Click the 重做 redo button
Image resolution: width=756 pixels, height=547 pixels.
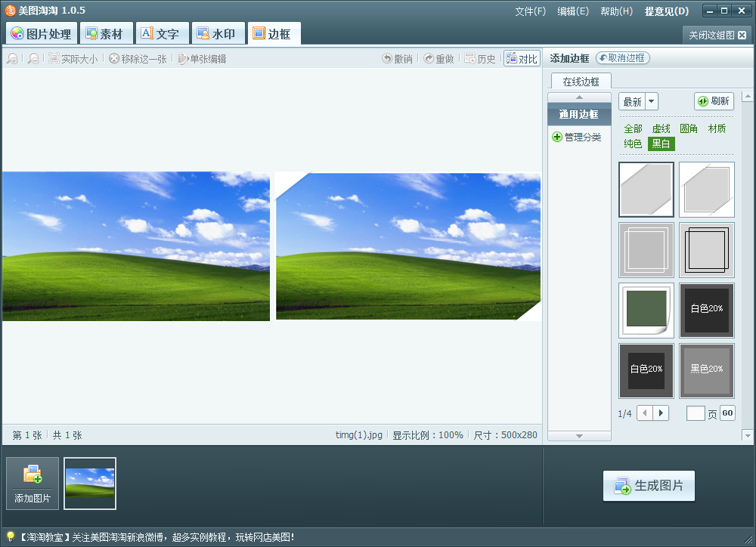[438, 59]
